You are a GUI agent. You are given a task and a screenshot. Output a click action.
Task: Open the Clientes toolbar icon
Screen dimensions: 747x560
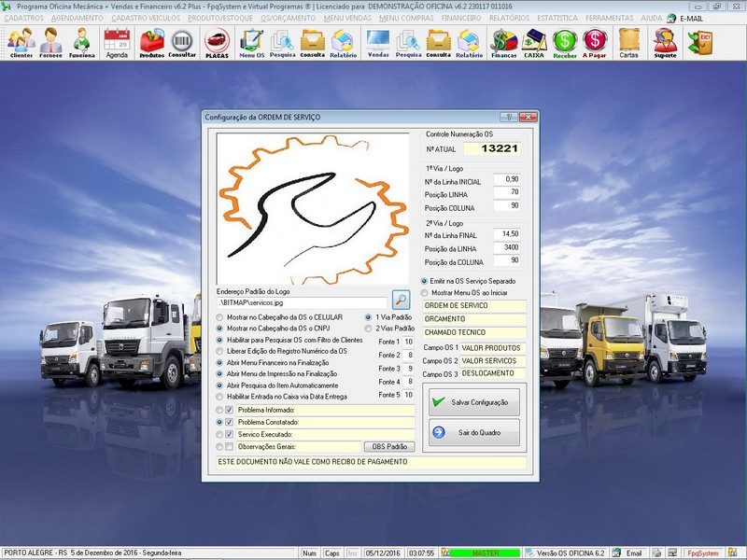[x=21, y=43]
